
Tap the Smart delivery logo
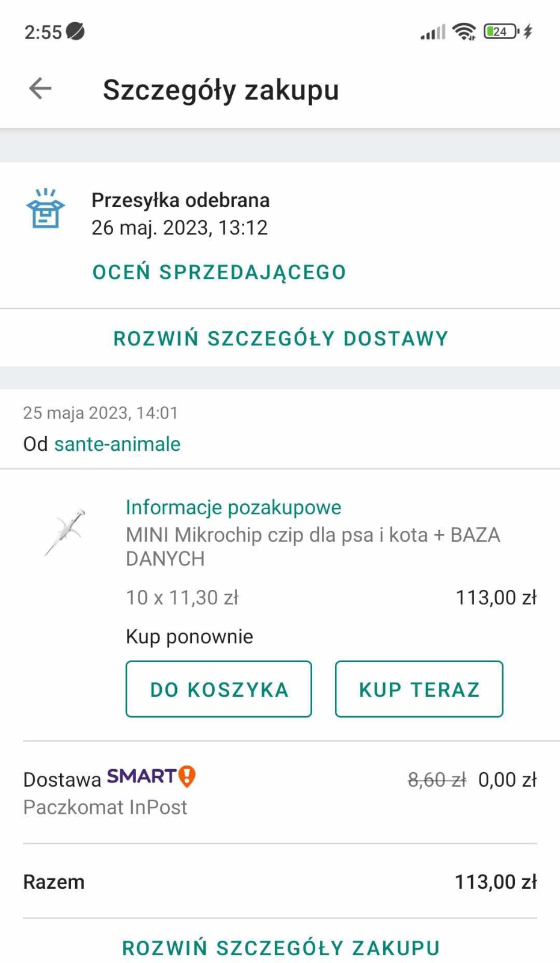coord(152,776)
